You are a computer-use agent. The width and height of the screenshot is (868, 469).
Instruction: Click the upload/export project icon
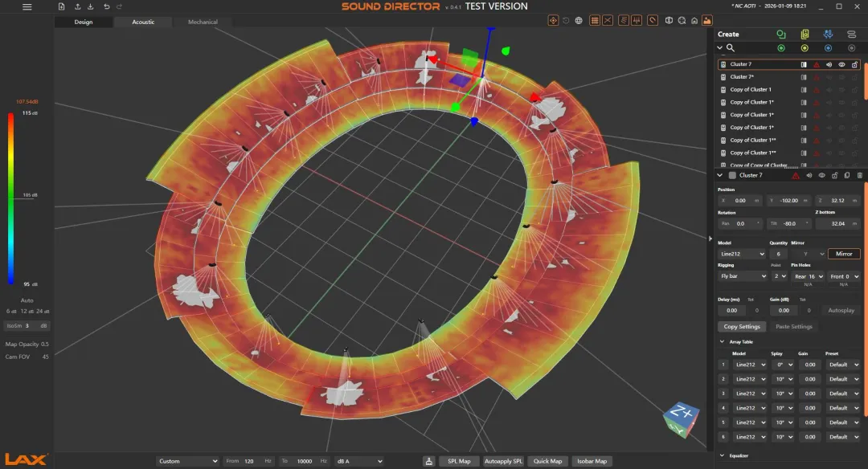coord(77,6)
